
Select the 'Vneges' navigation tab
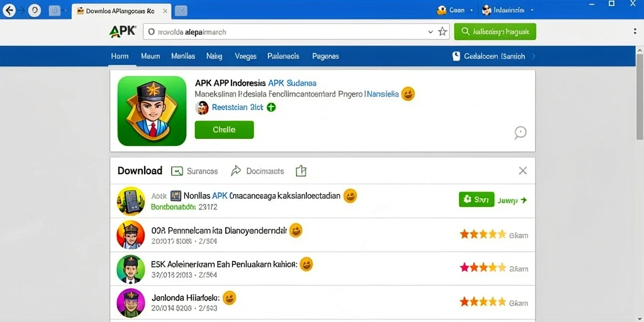point(246,56)
